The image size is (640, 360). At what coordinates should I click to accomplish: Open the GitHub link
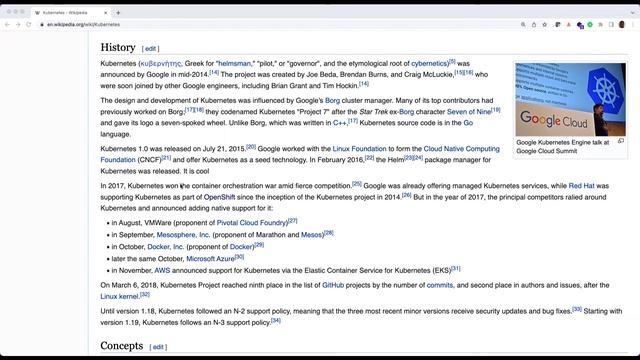click(333, 285)
